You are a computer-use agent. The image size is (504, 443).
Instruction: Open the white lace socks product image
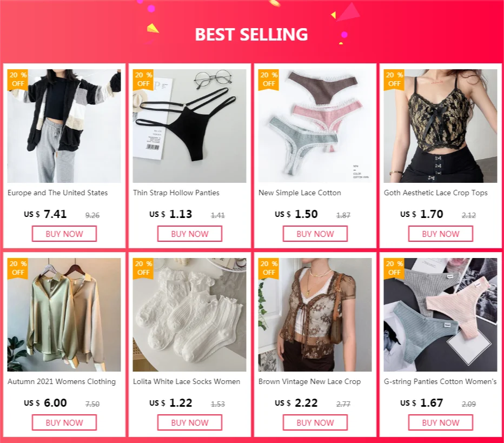(190, 315)
